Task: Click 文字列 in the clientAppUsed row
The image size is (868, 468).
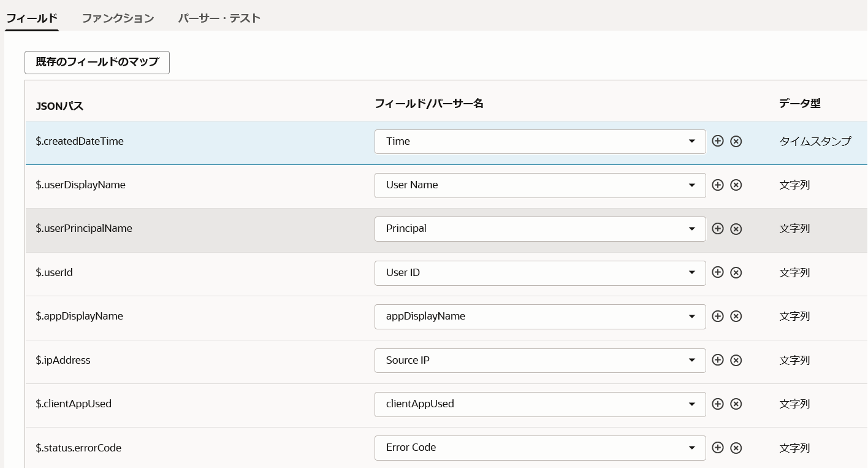Action: click(794, 404)
